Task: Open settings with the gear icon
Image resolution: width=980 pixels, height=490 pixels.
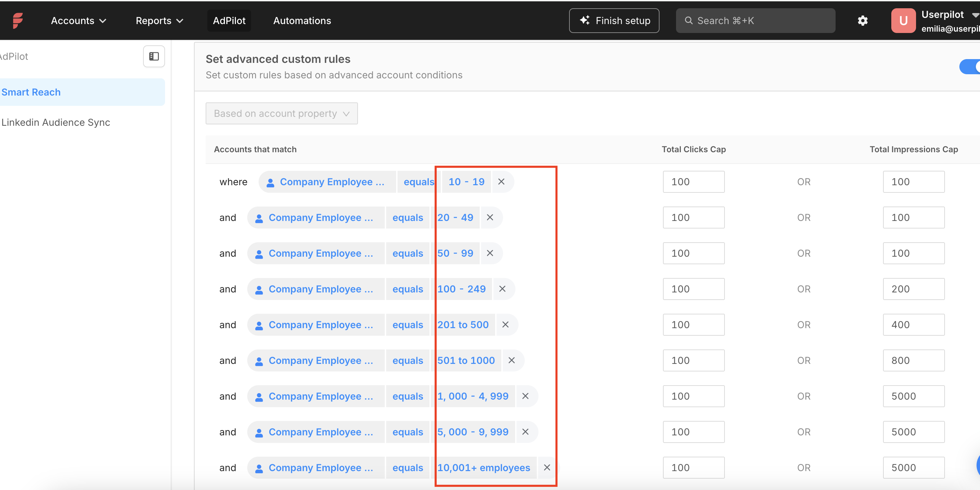Action: coord(862,21)
